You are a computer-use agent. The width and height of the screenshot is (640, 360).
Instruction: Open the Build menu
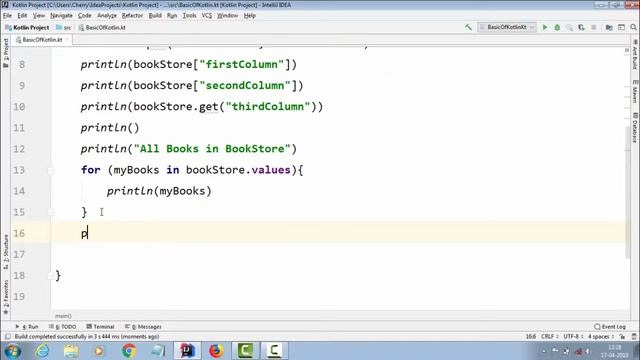(x=155, y=16)
